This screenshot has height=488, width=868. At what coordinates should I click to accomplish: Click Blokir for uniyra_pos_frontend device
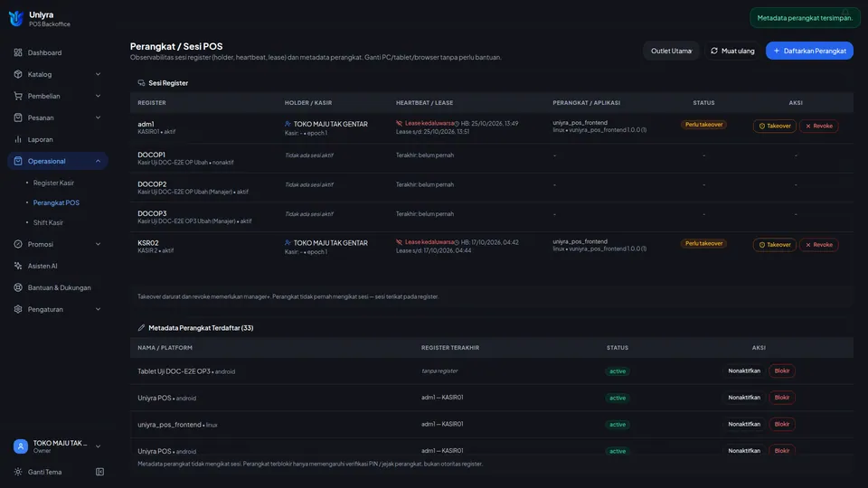click(x=781, y=424)
